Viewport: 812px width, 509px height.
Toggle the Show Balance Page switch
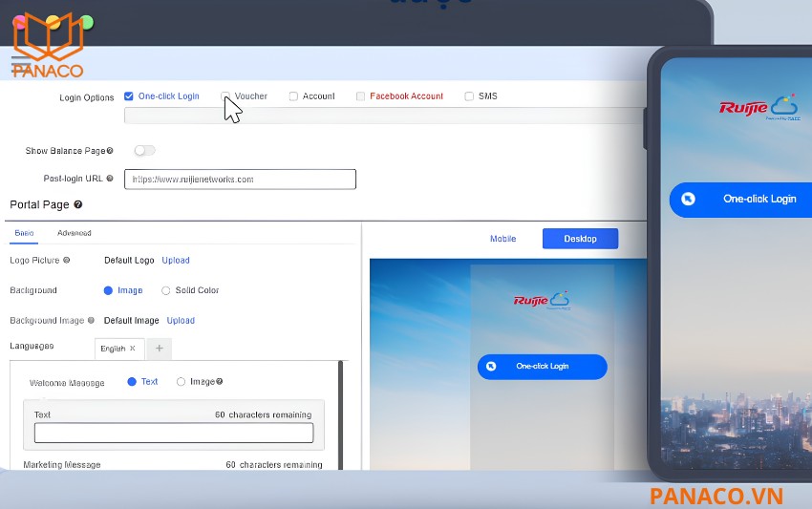click(x=144, y=151)
